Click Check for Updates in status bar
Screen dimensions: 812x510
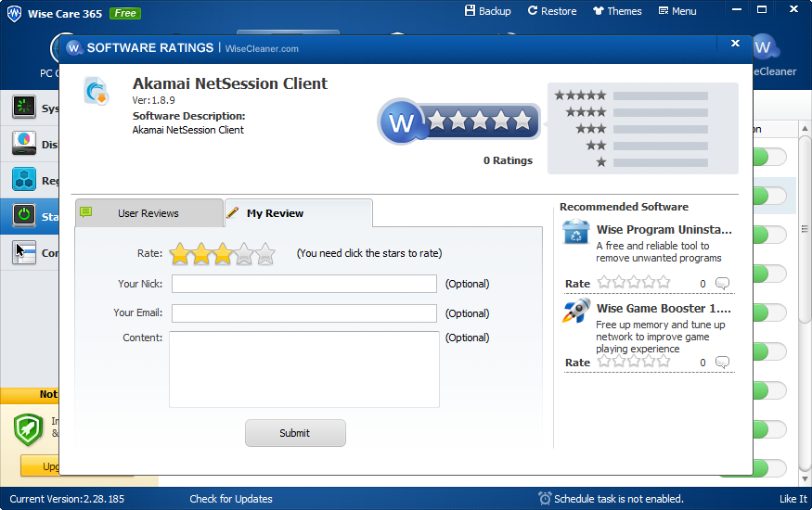pos(231,499)
